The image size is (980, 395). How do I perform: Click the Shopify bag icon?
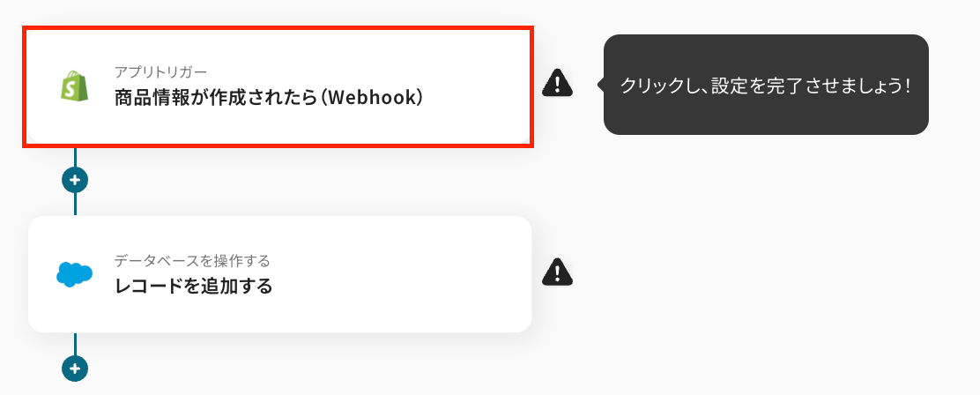[x=74, y=86]
